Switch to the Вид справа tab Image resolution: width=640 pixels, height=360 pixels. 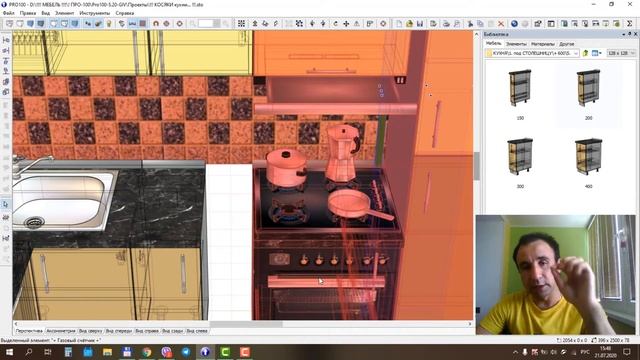(x=147, y=331)
